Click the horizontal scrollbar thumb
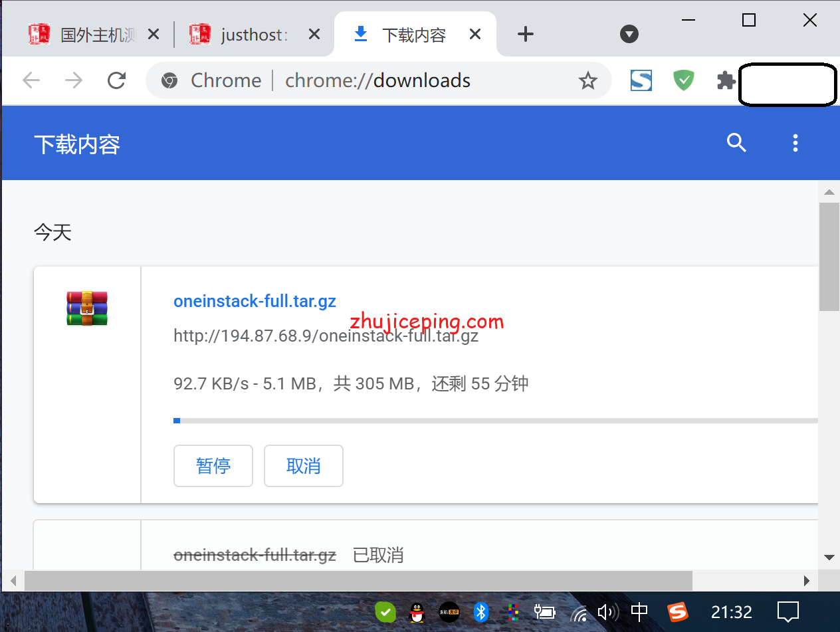 (x=358, y=580)
